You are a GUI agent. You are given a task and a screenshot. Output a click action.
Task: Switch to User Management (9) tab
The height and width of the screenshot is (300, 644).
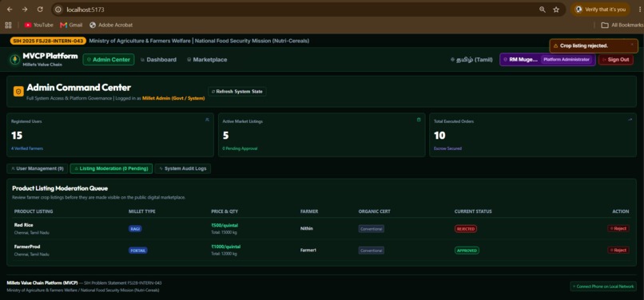pyautogui.click(x=38, y=168)
